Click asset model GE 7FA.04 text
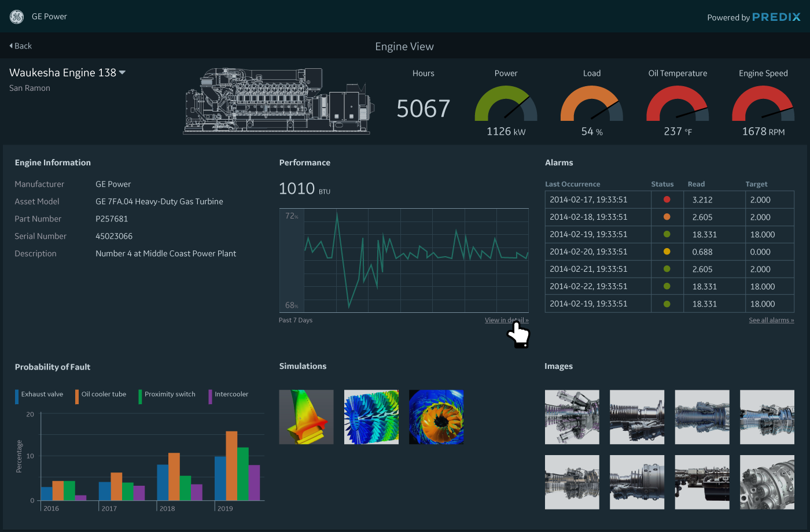Screen dimensions: 810x532 (159, 201)
